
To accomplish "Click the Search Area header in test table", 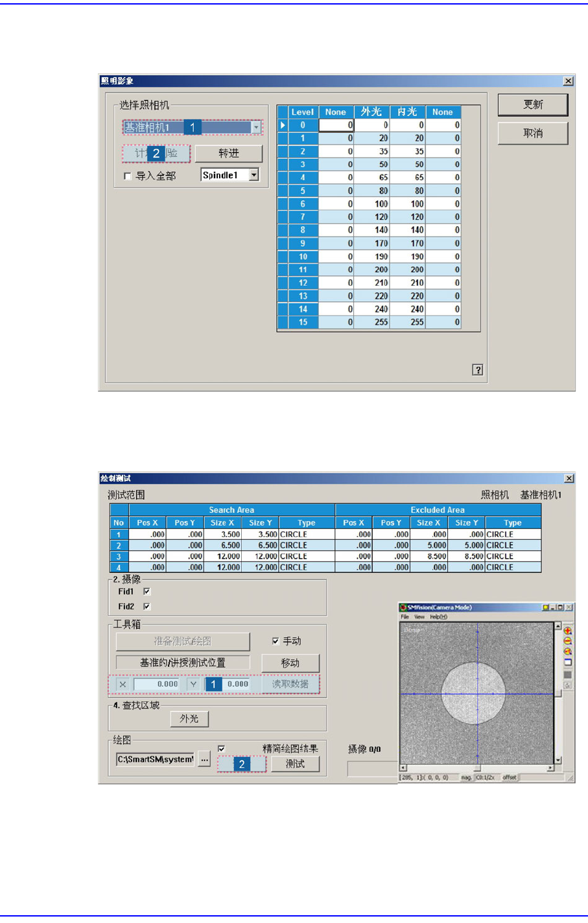I will tap(231, 510).
